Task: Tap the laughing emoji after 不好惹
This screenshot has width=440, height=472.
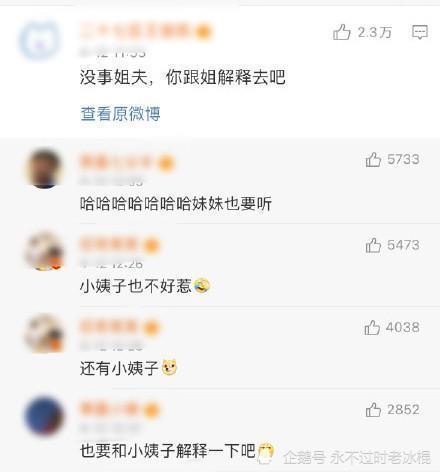Action: (202, 286)
